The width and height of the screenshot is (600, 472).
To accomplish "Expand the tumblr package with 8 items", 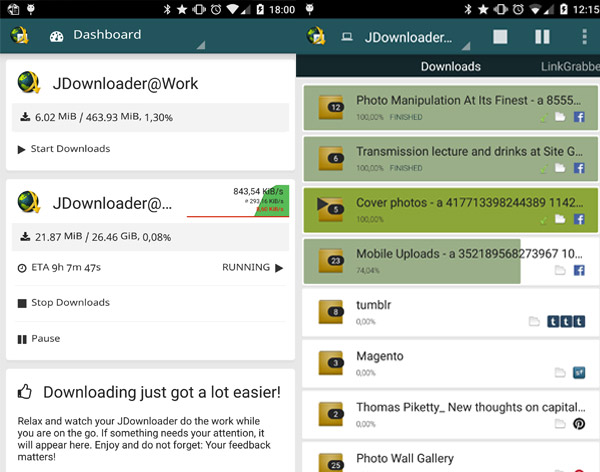I will click(x=336, y=311).
